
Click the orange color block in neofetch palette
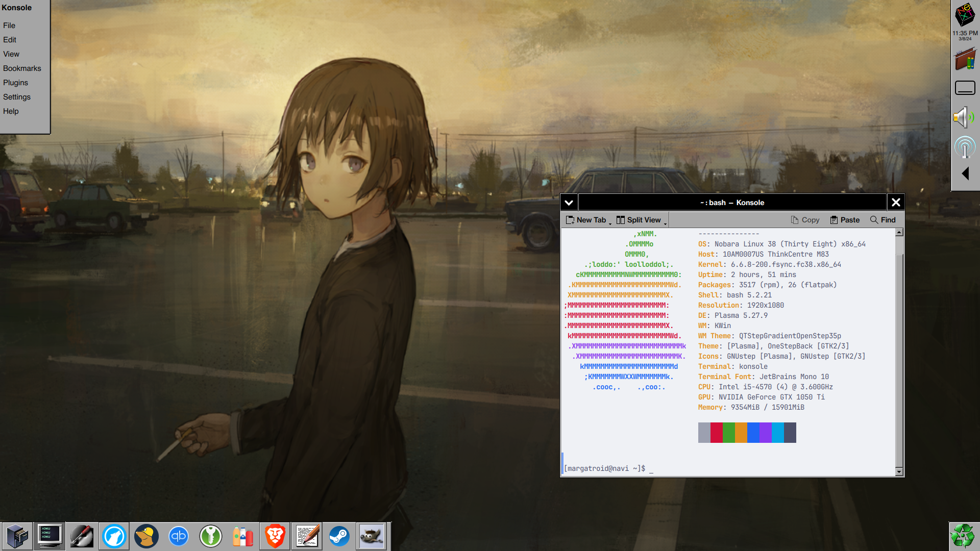[x=741, y=433]
